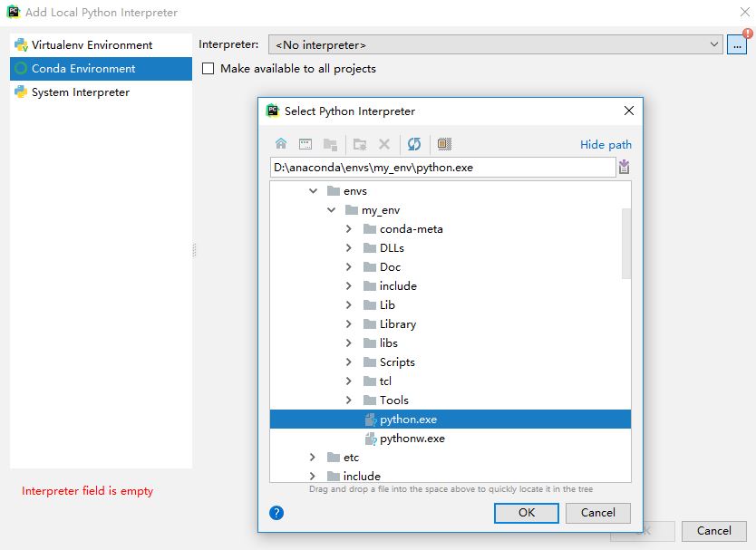The height and width of the screenshot is (550, 756).
Task: Select Conda Environment
Action: pos(101,69)
